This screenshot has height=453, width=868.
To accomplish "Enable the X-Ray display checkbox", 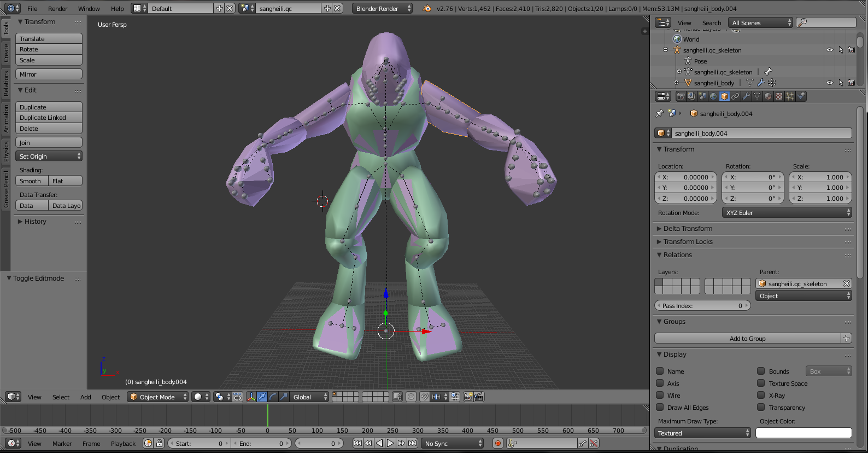I will pos(761,396).
